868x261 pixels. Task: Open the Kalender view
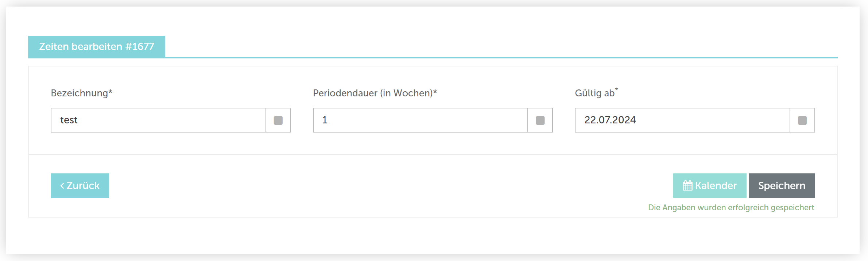[710, 185]
